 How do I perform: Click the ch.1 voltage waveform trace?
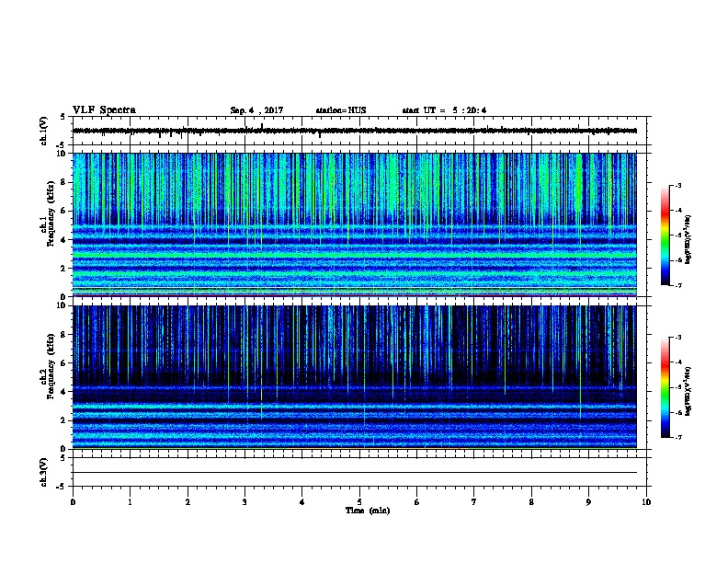(x=355, y=131)
